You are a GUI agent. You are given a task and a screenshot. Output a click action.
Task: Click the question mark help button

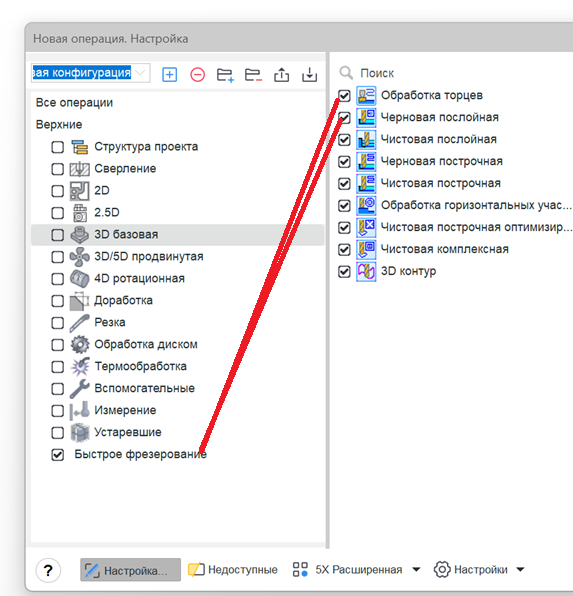point(48,570)
